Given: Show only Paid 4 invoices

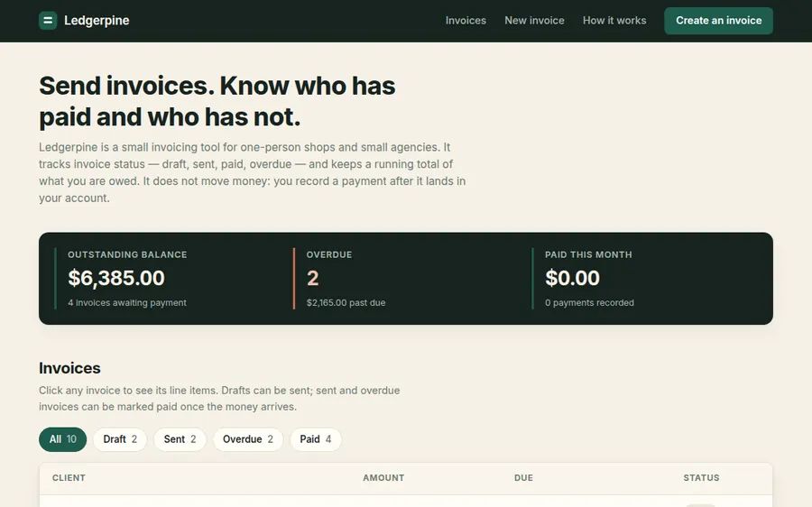Looking at the screenshot, I should [316, 439].
